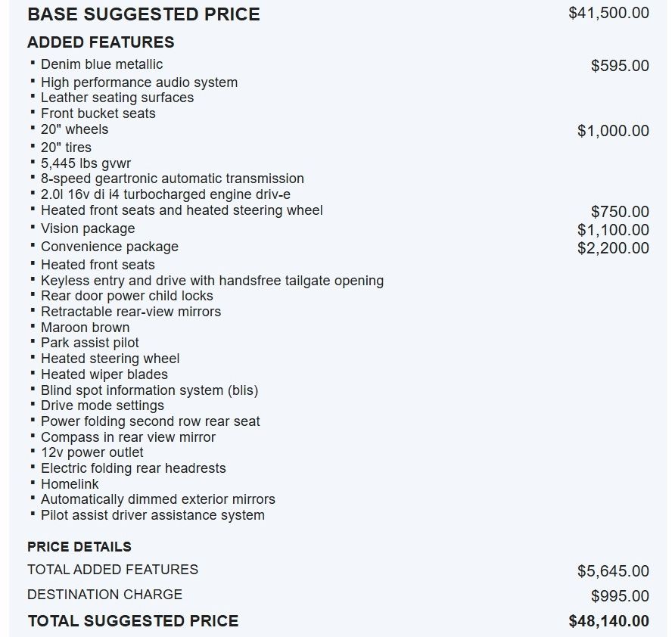Click the $2,200.00 Convenience package price
The image size is (672, 637).
pos(613,248)
